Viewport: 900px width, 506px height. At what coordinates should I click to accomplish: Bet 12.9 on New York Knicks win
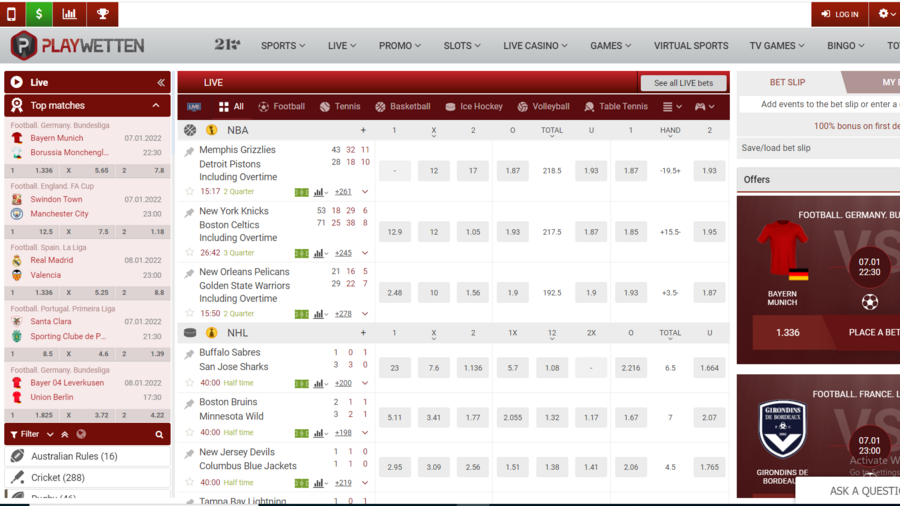tap(395, 232)
